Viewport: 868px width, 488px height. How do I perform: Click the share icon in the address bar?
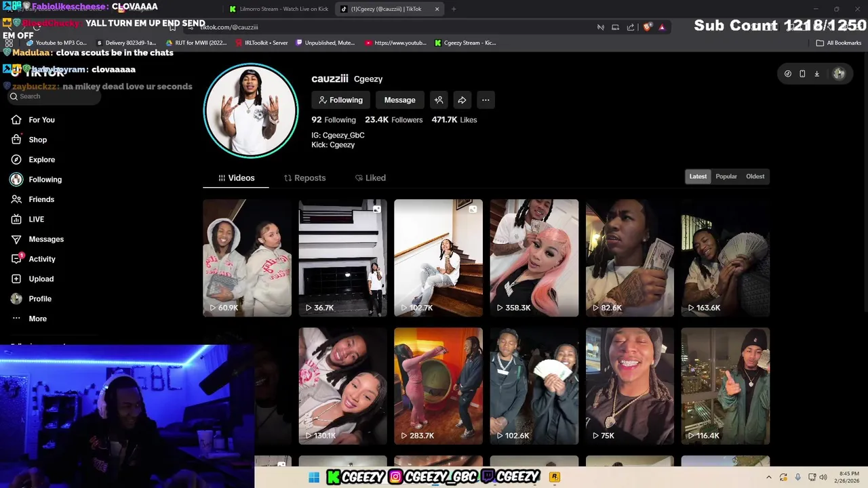631,27
